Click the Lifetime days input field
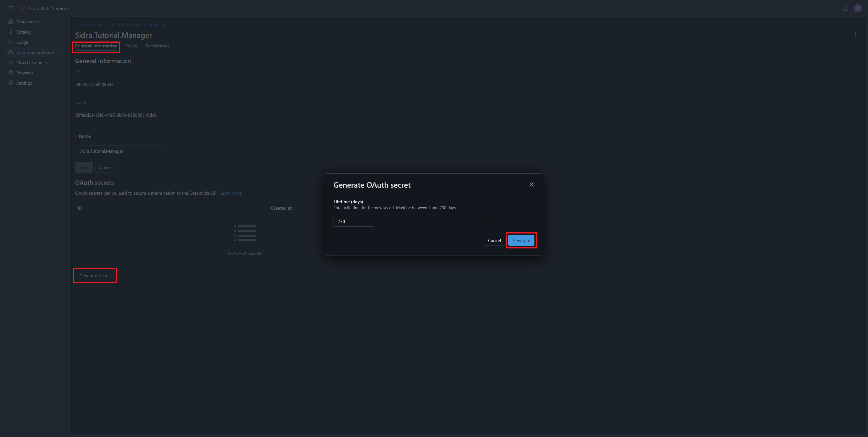The image size is (868, 437). click(354, 221)
